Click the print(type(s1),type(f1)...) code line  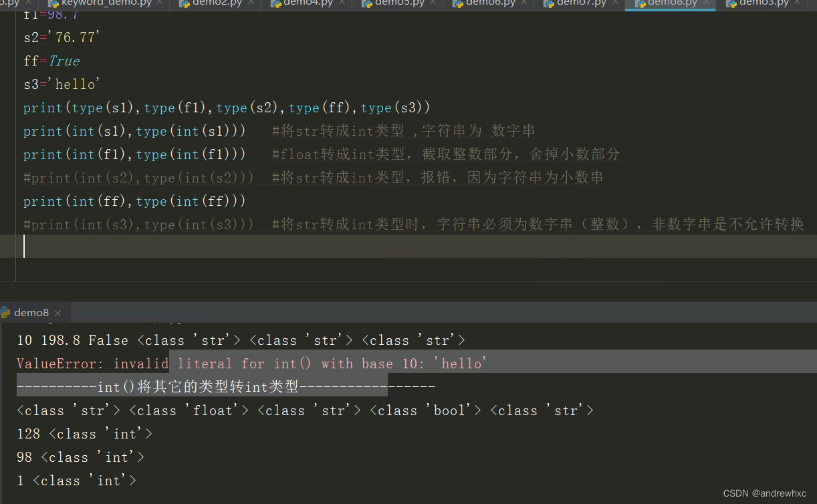(227, 108)
